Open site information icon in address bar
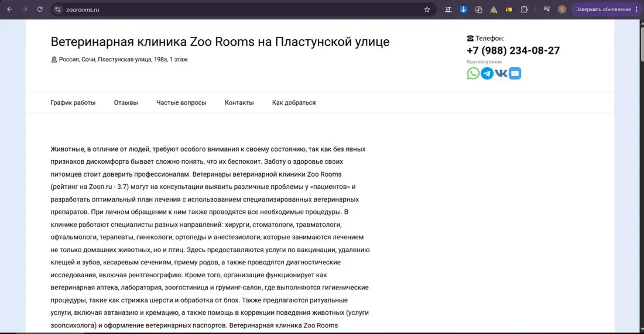 (58, 9)
